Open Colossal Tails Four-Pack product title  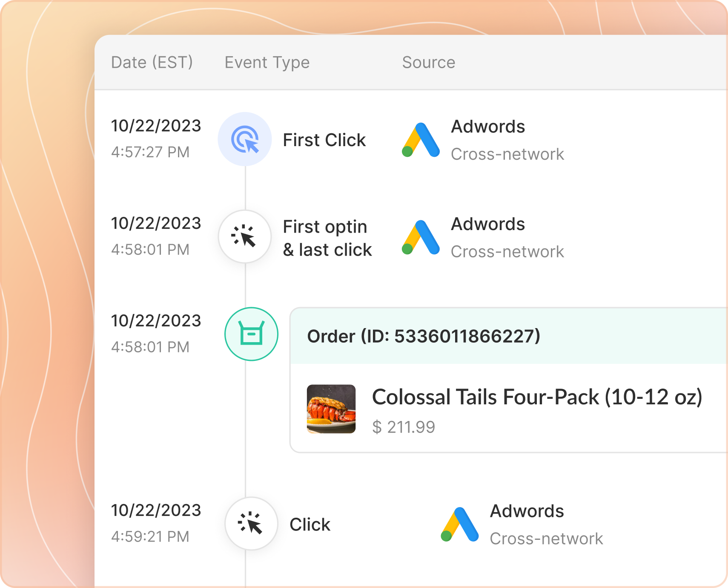537,397
